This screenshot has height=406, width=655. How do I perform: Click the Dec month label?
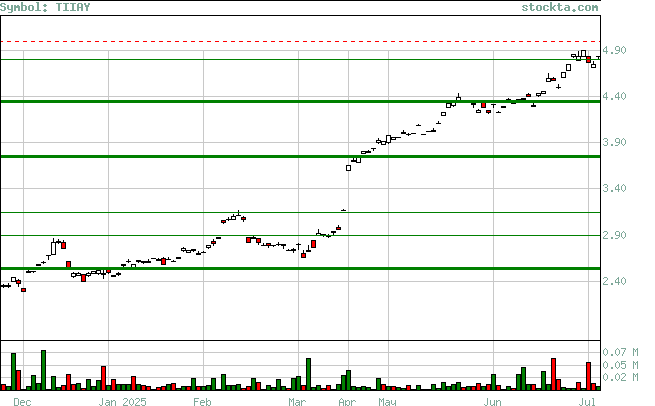tap(22, 402)
